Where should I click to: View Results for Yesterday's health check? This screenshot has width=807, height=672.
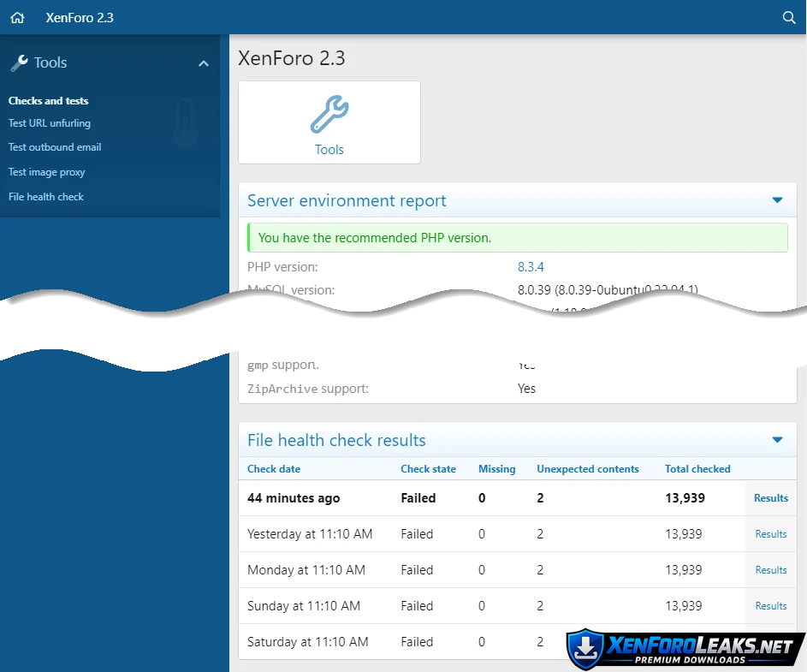click(x=770, y=534)
